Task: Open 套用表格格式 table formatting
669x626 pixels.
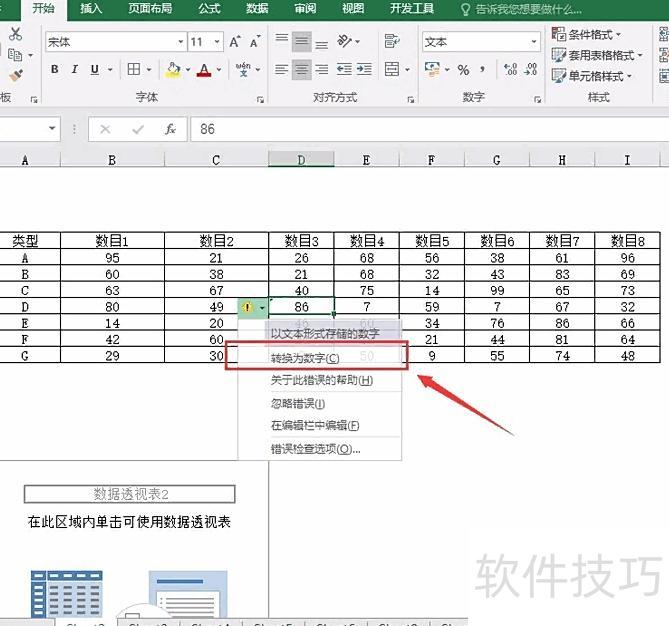Action: (597, 55)
